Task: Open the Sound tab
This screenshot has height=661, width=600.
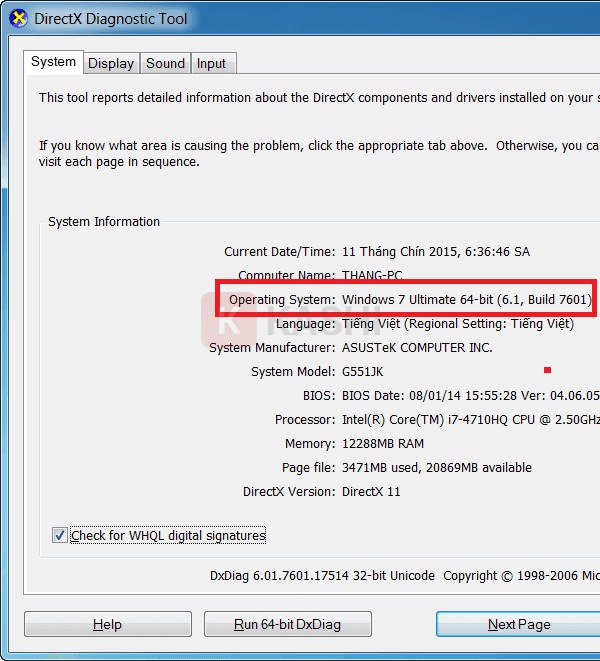Action: 165,64
